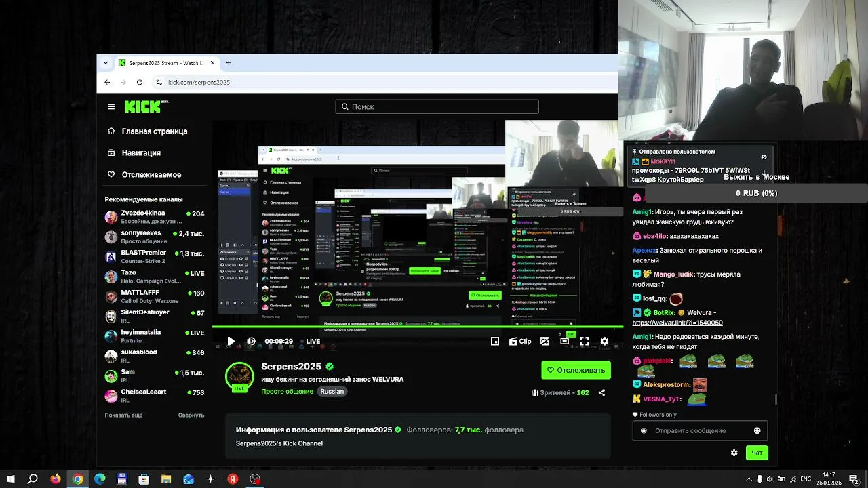Click eba4ilo username in chat
Image resolution: width=868 pixels, height=488 pixels.
[654, 236]
